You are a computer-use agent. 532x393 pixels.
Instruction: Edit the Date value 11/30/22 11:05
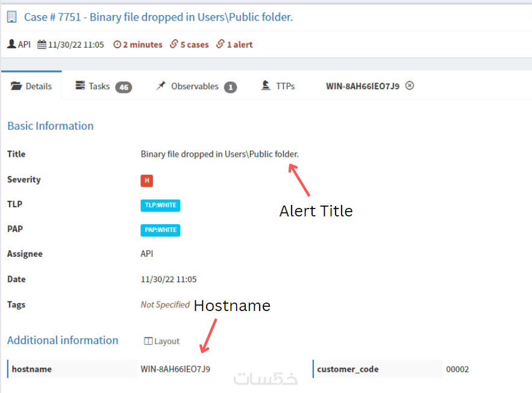pos(169,279)
